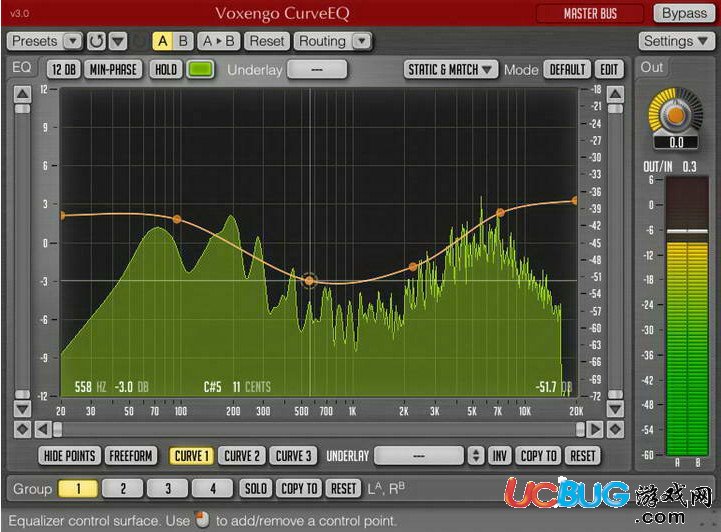
Task: Select Group 1 tab
Action: pyautogui.click(x=78, y=488)
